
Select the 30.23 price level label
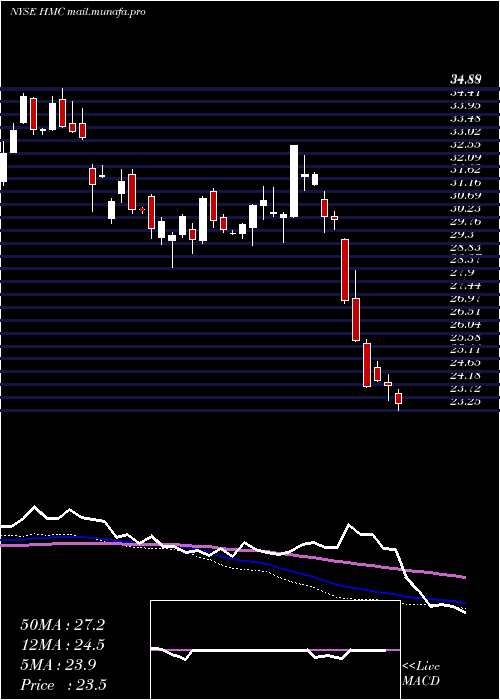pyautogui.click(x=466, y=208)
